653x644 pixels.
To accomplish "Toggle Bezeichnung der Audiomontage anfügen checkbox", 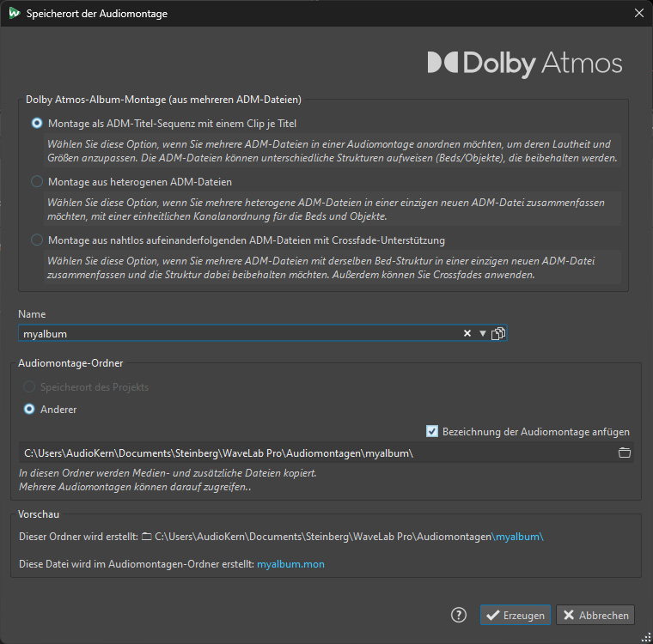I will coord(432,431).
